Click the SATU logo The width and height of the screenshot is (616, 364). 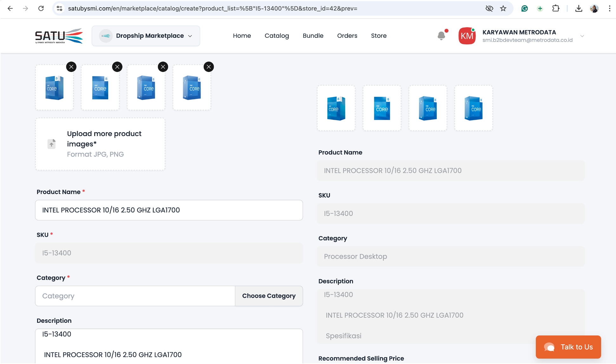click(59, 36)
